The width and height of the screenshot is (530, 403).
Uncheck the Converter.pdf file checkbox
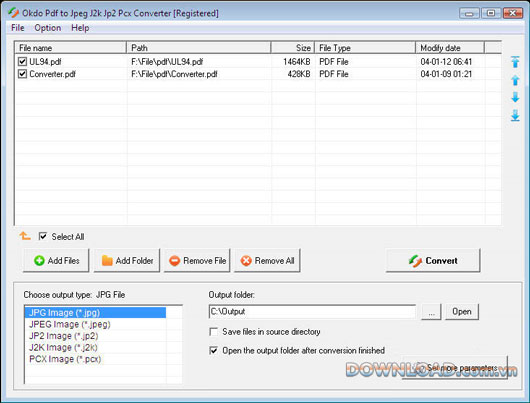click(22, 74)
